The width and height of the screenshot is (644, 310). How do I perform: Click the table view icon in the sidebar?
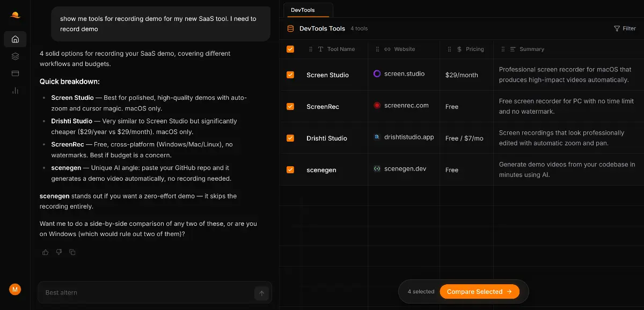click(15, 73)
